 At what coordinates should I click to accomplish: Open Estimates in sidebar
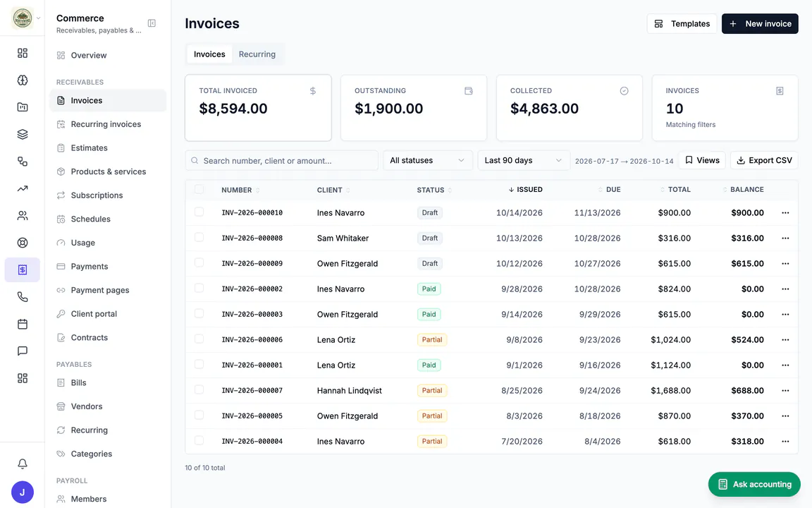[x=108, y=148]
